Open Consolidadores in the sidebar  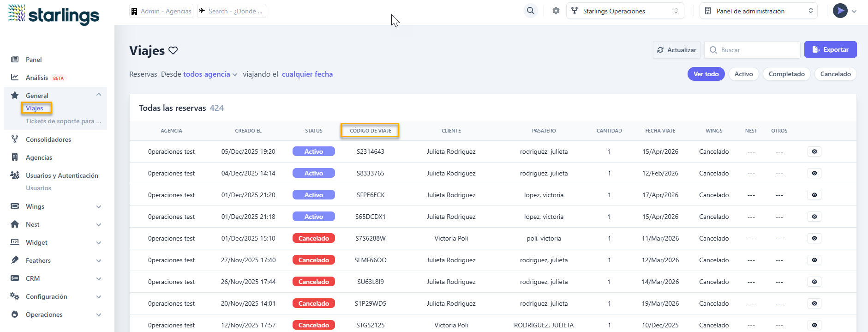48,139
